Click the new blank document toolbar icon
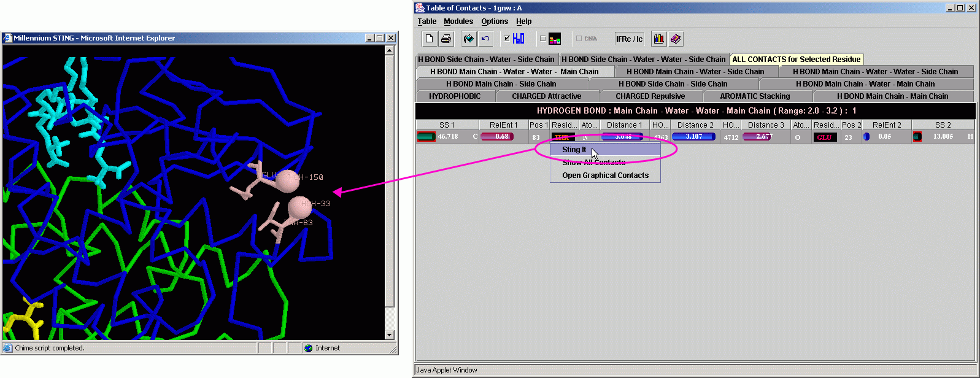Image resolution: width=980 pixels, height=378 pixels. click(430, 39)
